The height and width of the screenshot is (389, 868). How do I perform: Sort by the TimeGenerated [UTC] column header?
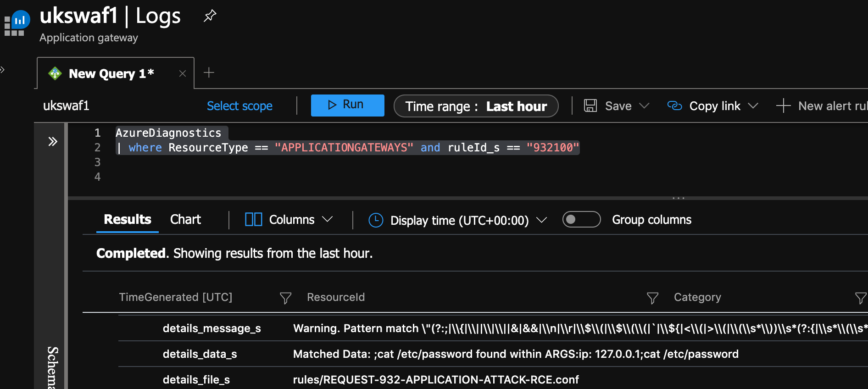[176, 297]
